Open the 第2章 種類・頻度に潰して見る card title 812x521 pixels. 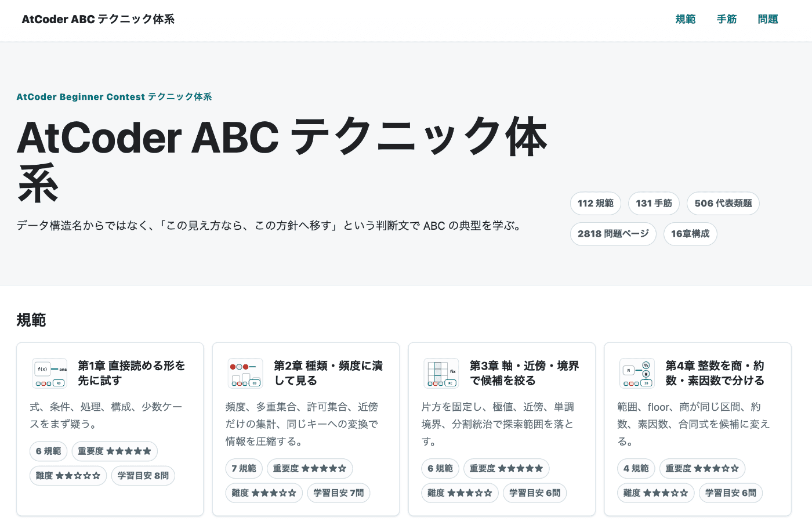[x=328, y=373]
